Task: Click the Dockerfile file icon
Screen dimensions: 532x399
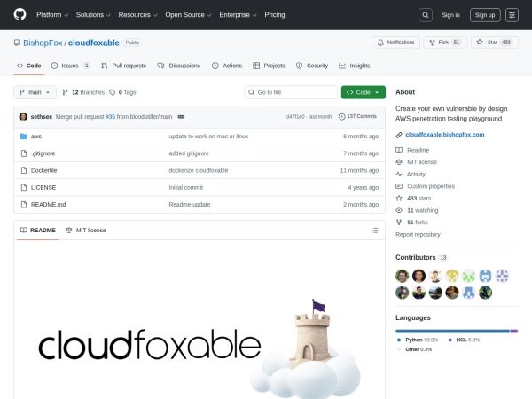Action: (24, 170)
